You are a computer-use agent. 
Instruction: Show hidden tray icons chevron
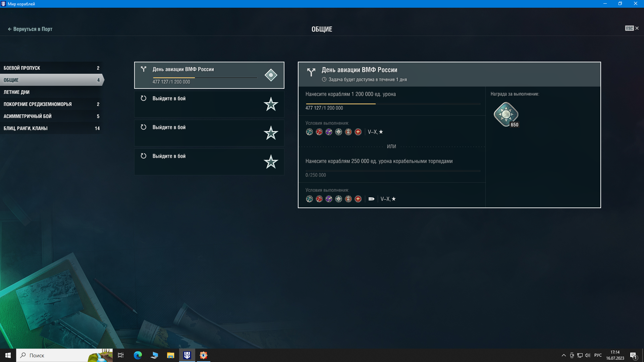click(x=564, y=355)
